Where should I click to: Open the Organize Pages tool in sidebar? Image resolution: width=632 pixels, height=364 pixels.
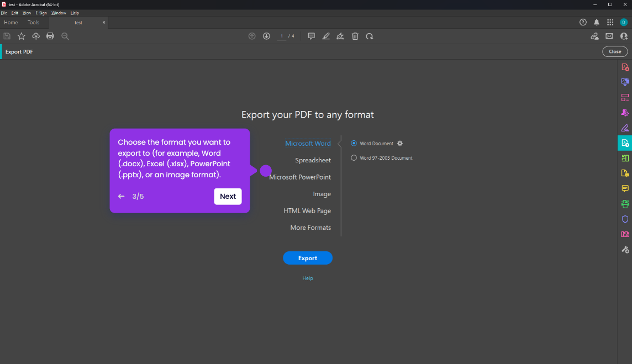[625, 98]
